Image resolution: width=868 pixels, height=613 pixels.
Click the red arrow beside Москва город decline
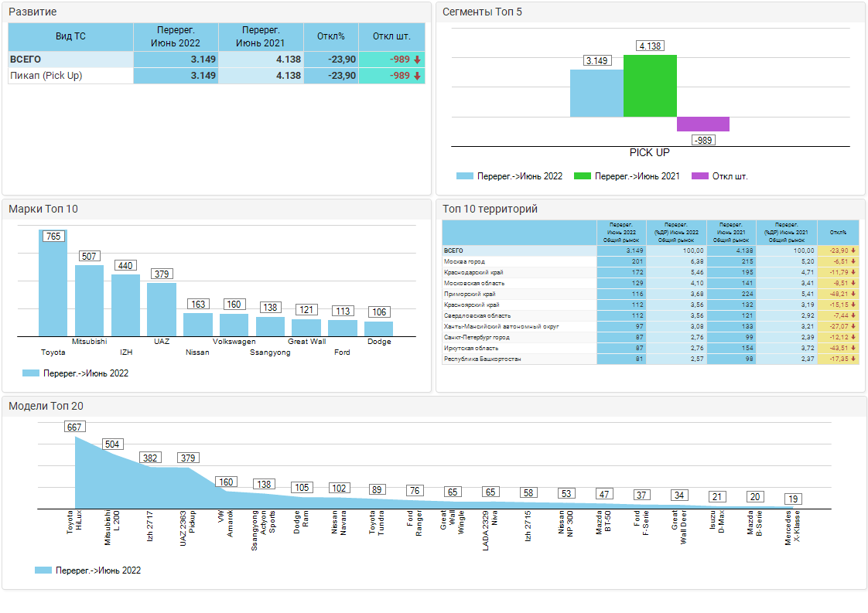(x=853, y=262)
